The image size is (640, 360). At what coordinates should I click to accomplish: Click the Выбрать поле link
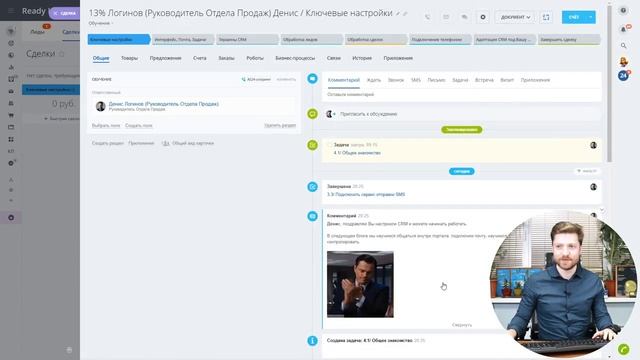(106, 126)
